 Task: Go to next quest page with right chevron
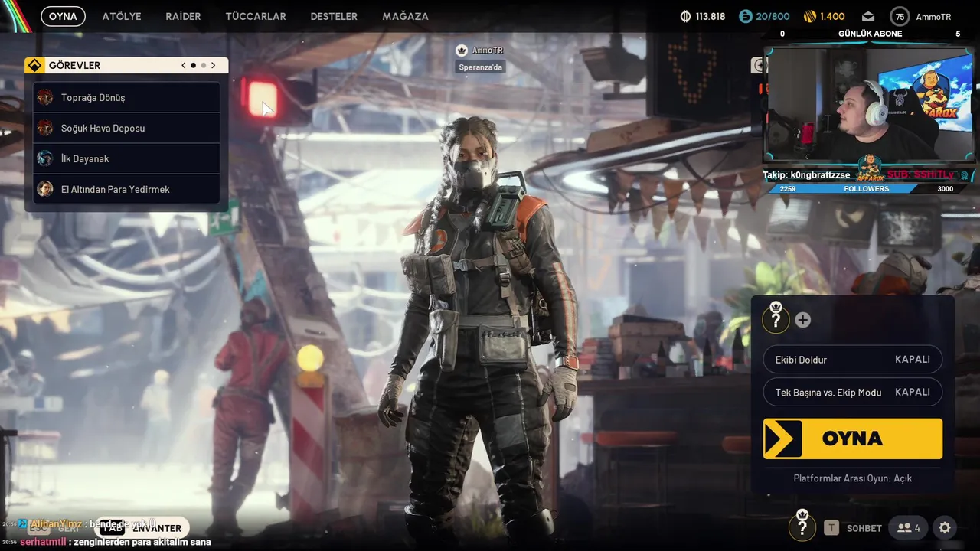click(x=214, y=65)
